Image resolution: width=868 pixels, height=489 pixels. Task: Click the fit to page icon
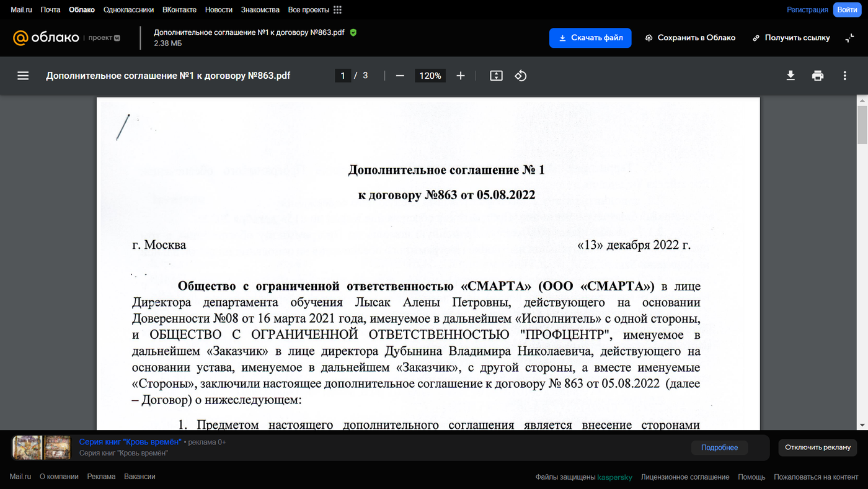[x=496, y=76]
